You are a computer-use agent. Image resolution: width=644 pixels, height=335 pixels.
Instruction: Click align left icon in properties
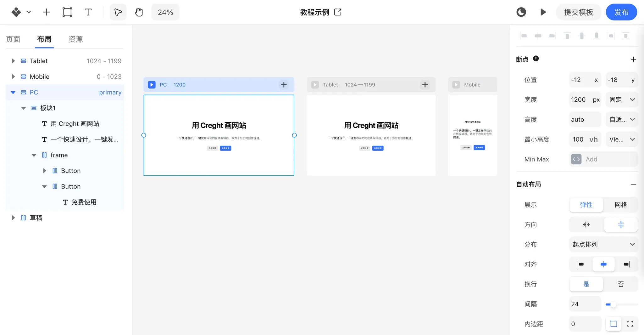pos(523,36)
